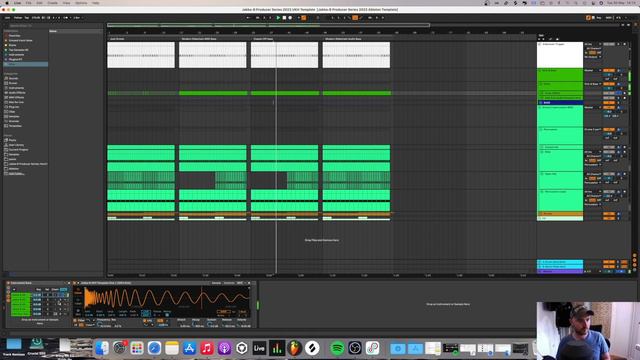Solo the Kick & Bass group track

(x=619, y=71)
